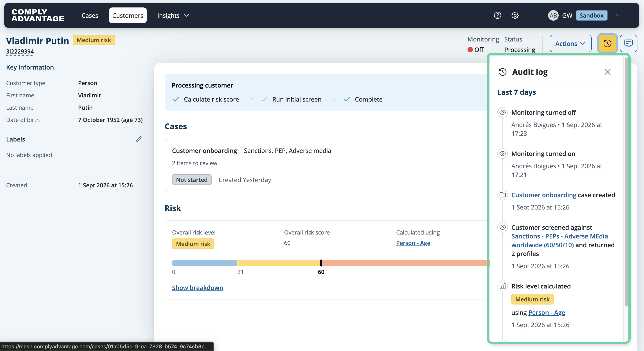Viewport: 644px width, 351px height.
Task: Click the GW account label
Action: coord(567,16)
